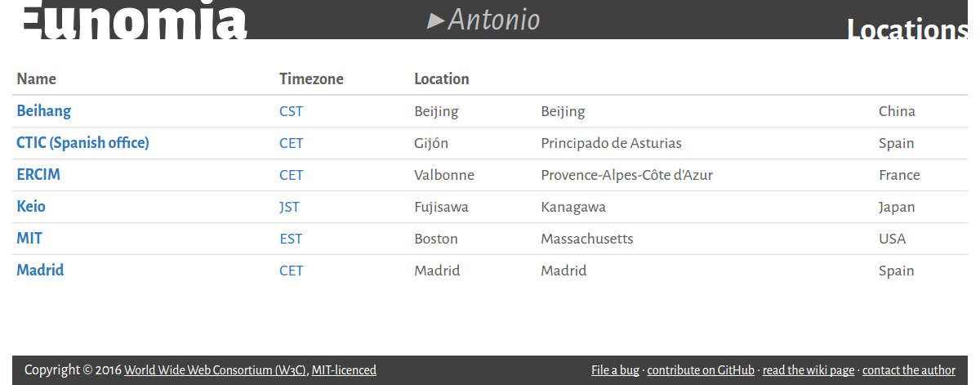Click File a bug link
The image size is (980, 385).
615,370
